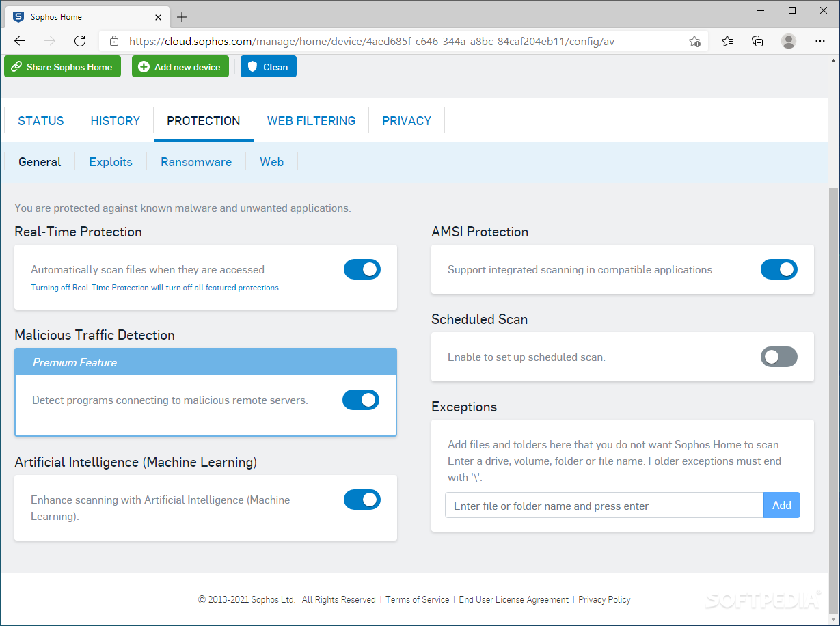Open the PRIVACY tab
The width and height of the screenshot is (840, 626).
(x=407, y=121)
